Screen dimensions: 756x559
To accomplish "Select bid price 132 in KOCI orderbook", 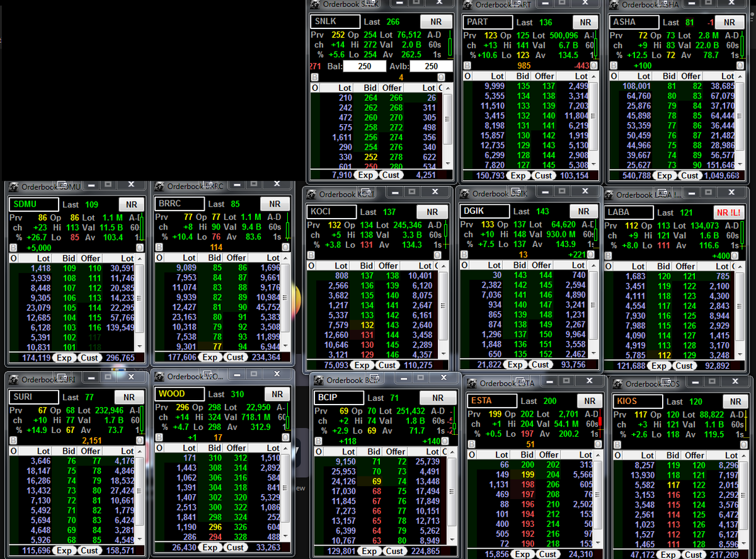I will pyautogui.click(x=367, y=325).
